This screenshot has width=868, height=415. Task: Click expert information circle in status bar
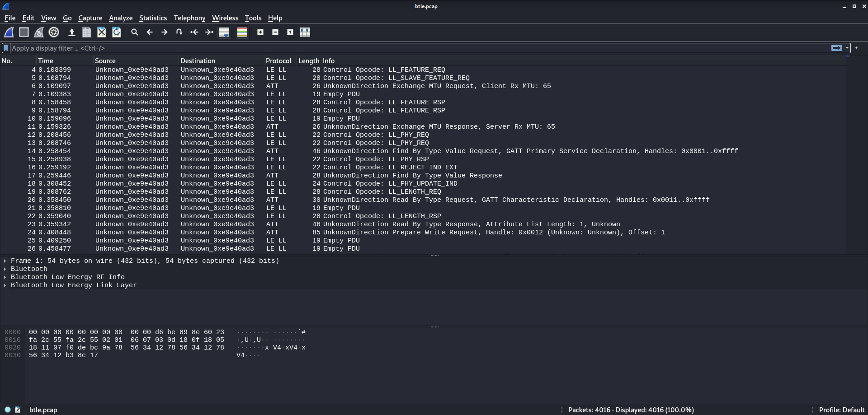pyautogui.click(x=8, y=410)
